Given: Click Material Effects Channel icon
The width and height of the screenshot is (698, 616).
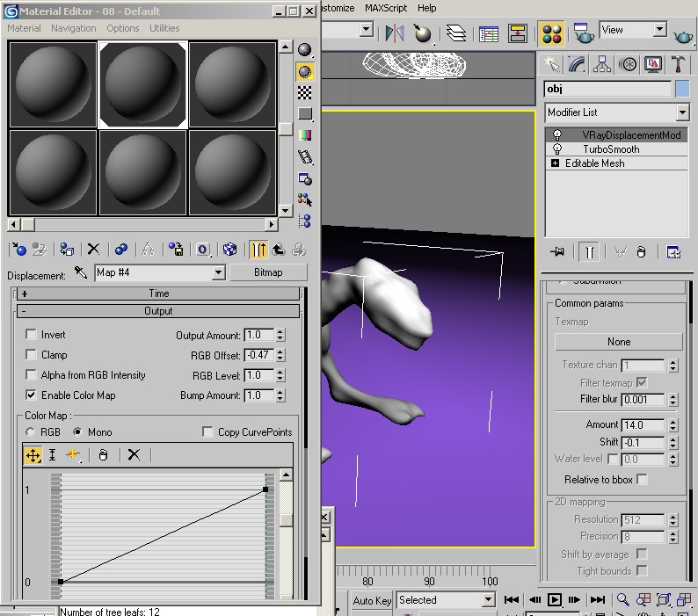Looking at the screenshot, I should [x=202, y=250].
